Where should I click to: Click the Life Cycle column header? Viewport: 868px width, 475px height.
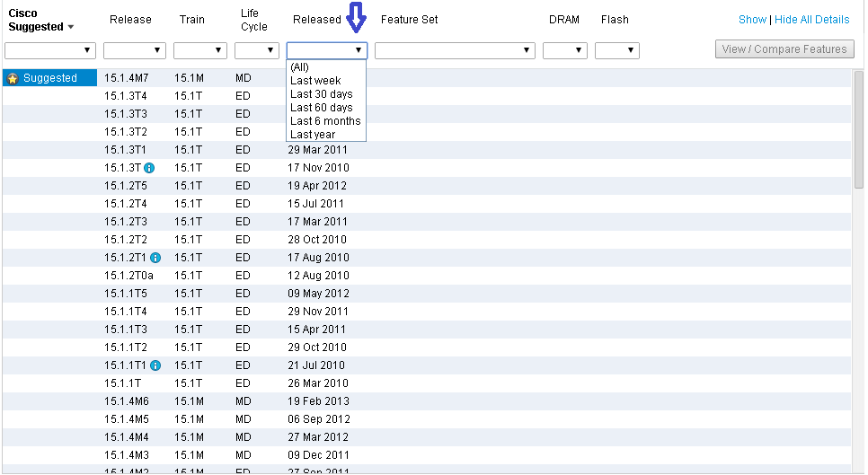(x=254, y=20)
